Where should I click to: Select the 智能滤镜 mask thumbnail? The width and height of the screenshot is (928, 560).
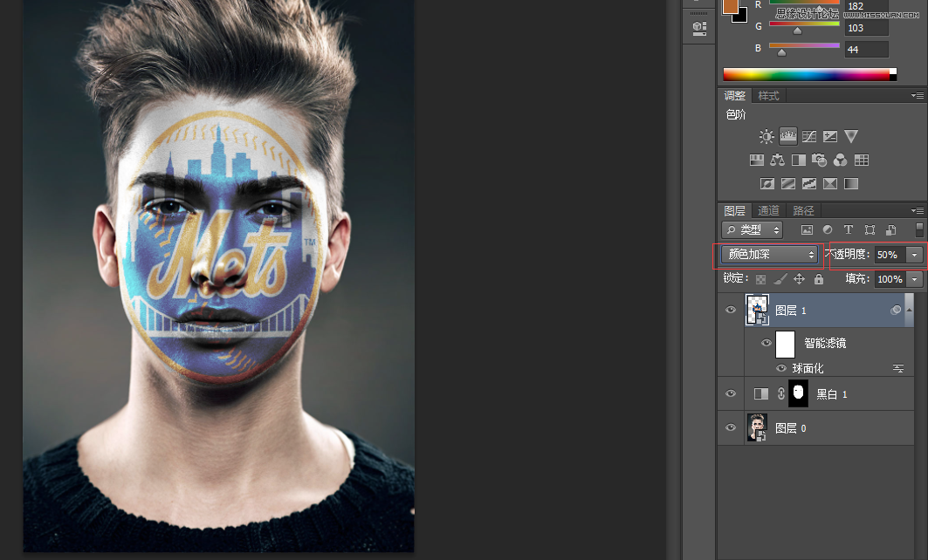pyautogui.click(x=785, y=344)
